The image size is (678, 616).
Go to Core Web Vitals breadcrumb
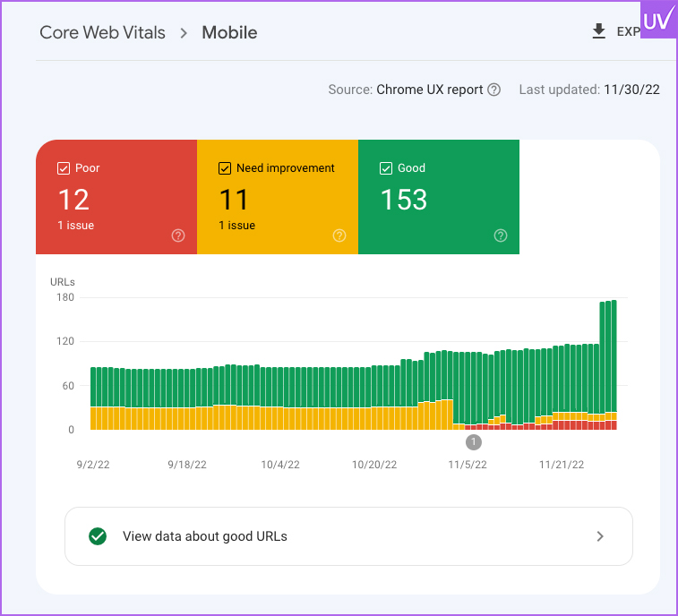click(102, 33)
